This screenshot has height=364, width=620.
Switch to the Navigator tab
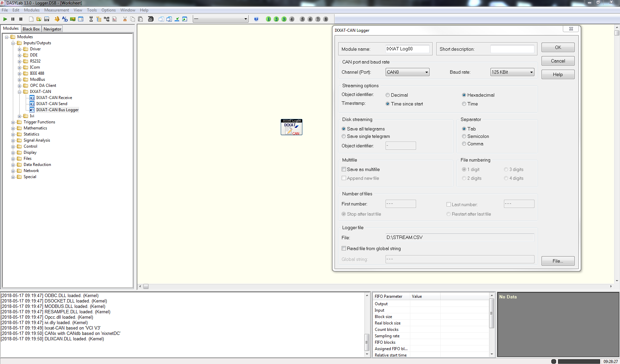pyautogui.click(x=52, y=29)
